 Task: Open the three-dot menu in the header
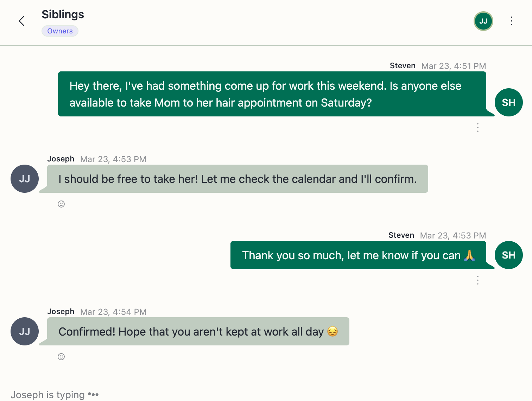click(512, 21)
